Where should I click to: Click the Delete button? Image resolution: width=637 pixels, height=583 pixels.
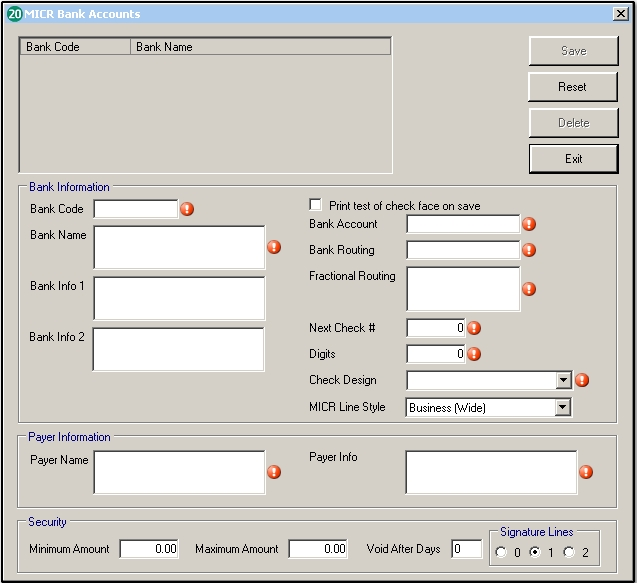tap(574, 123)
